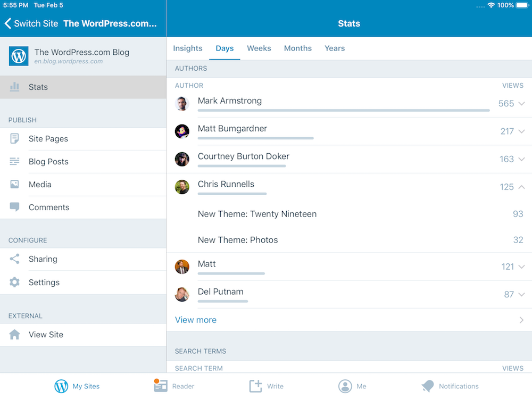Tap the Wi-Fi status icon
The image size is (532, 399).
tap(491, 5)
